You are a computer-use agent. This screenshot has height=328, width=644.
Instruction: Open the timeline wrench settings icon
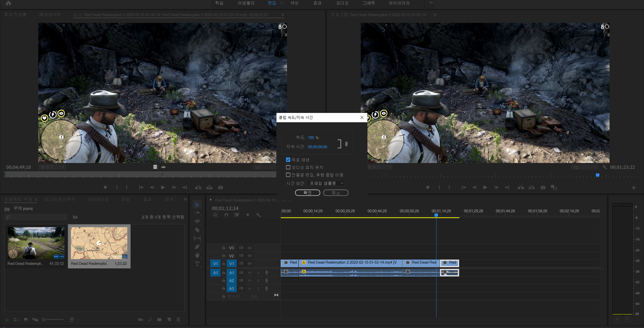coord(258,215)
